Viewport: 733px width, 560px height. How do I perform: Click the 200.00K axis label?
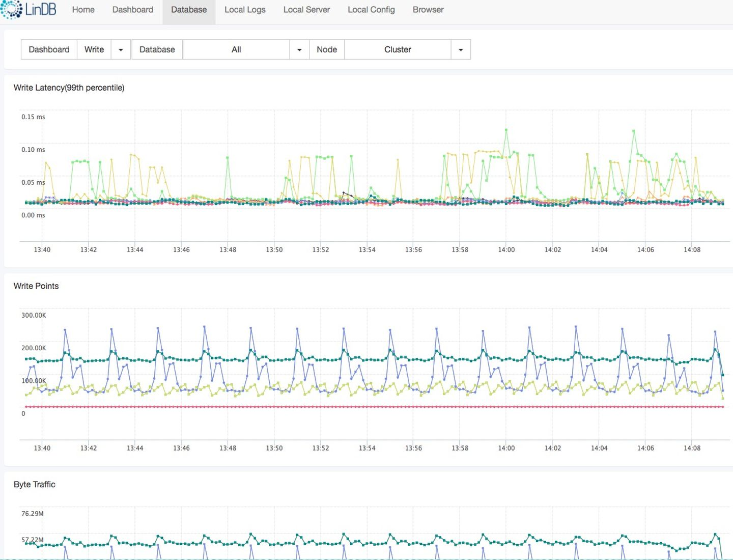[x=34, y=348]
